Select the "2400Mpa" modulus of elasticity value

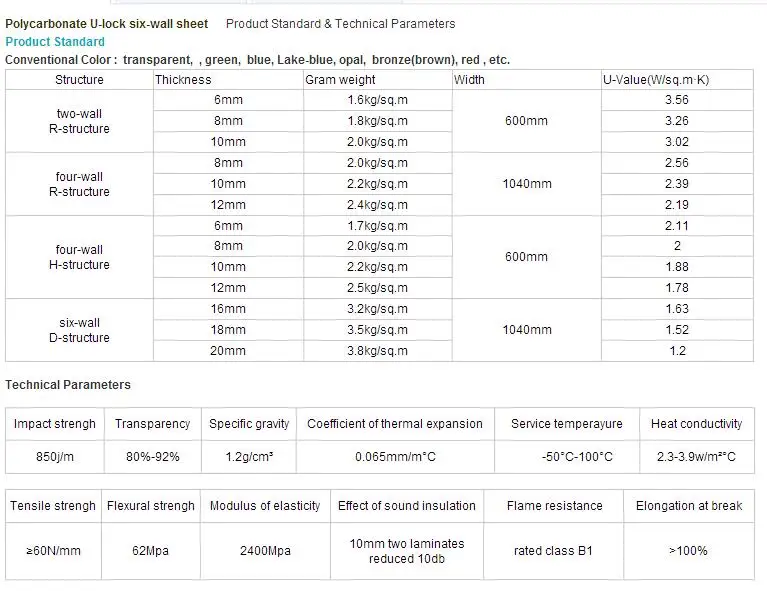264,551
